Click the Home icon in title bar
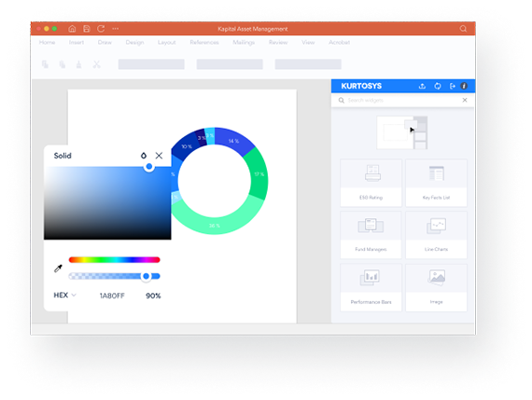Image resolution: width=532 pixels, height=400 pixels. tap(72, 29)
